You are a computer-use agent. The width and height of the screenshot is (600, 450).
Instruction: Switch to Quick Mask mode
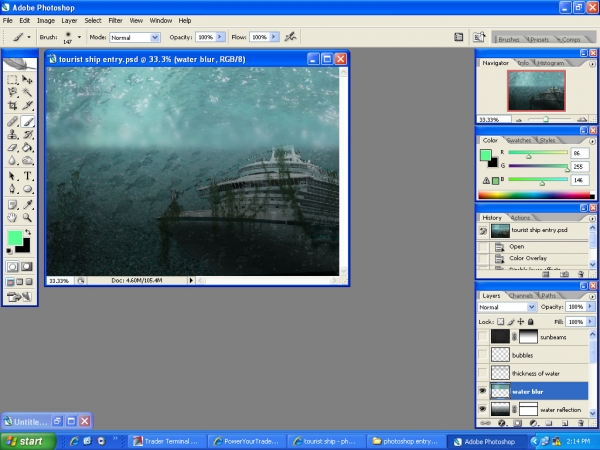pos(26,267)
